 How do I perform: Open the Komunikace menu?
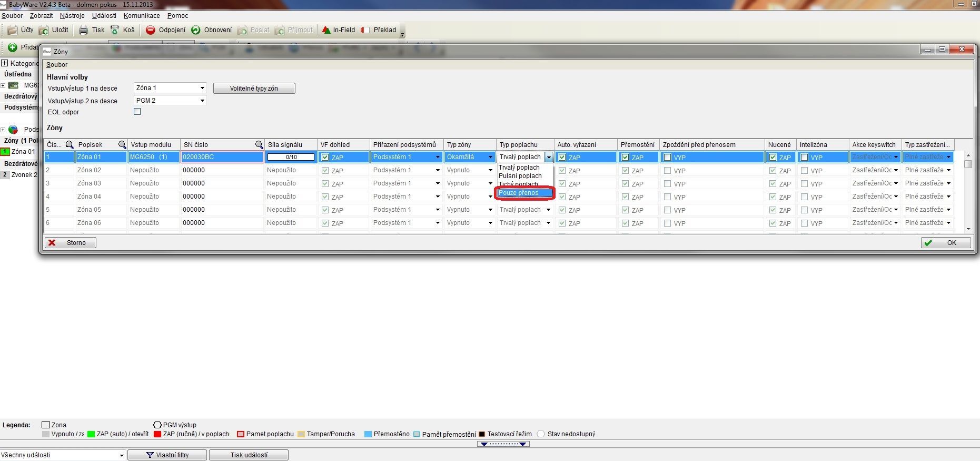pyautogui.click(x=142, y=16)
